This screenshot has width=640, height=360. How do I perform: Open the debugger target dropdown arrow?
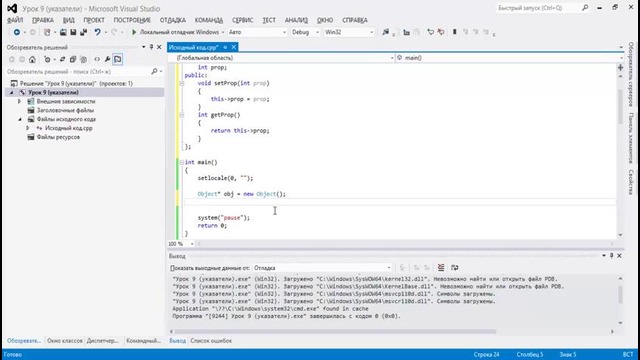tap(223, 32)
